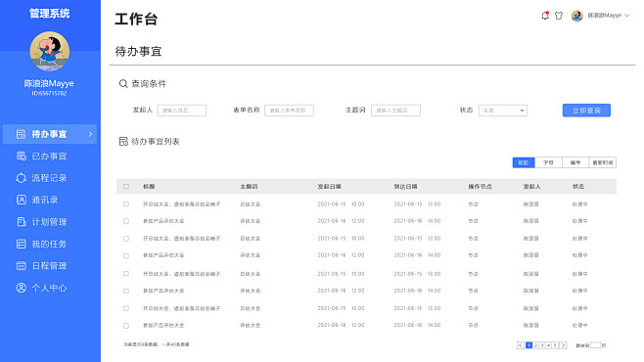
Task: Click the 立即查询 search button
Action: 586,111
